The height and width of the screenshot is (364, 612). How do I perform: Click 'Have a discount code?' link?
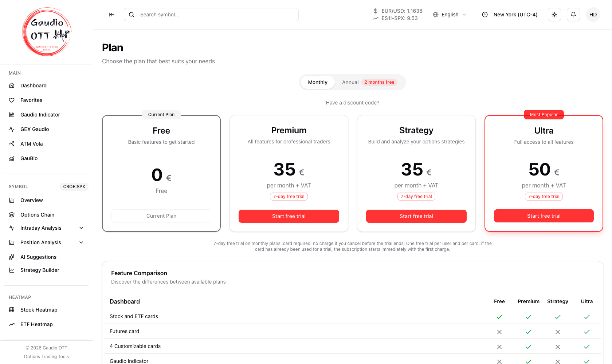(x=353, y=103)
